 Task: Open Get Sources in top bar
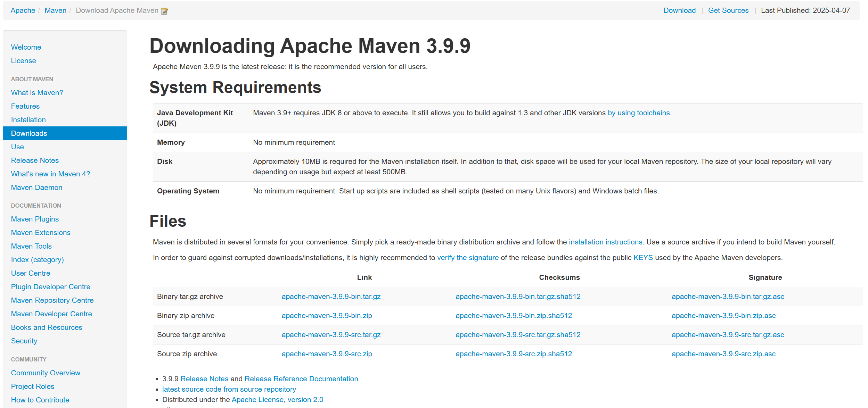[x=728, y=10]
